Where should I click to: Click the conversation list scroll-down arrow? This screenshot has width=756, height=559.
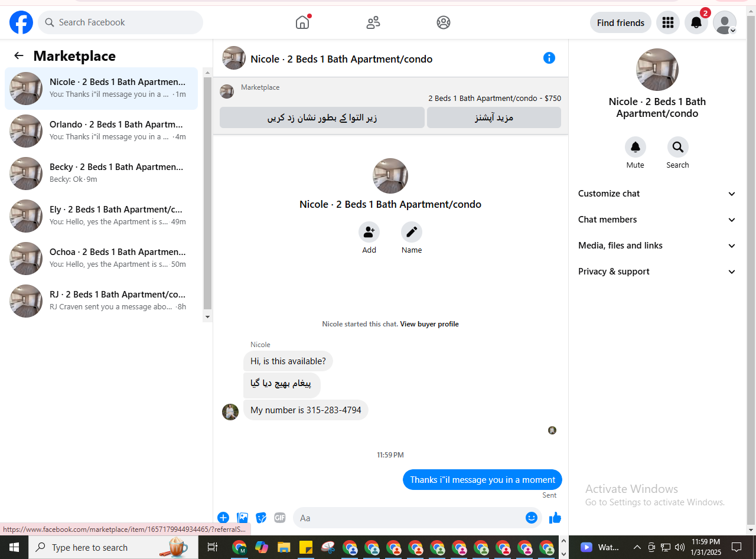(x=207, y=317)
